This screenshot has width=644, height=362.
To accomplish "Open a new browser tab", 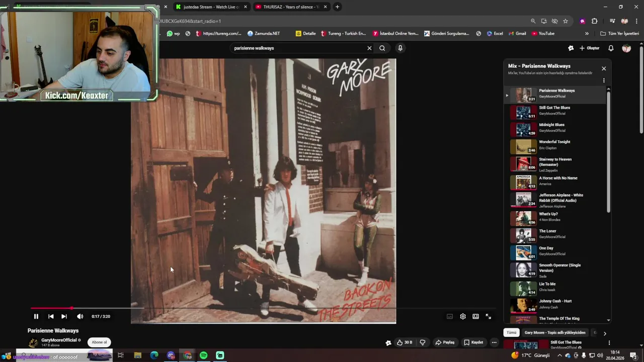I will pos(337,7).
